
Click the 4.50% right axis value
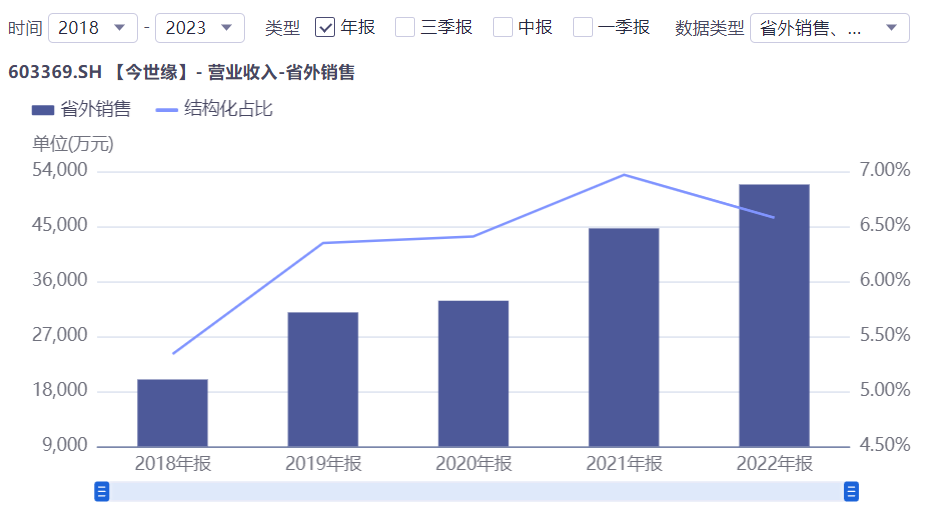click(x=885, y=445)
